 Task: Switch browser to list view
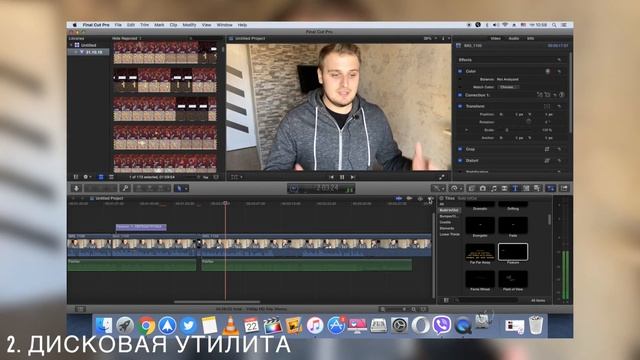pyautogui.click(x=111, y=177)
